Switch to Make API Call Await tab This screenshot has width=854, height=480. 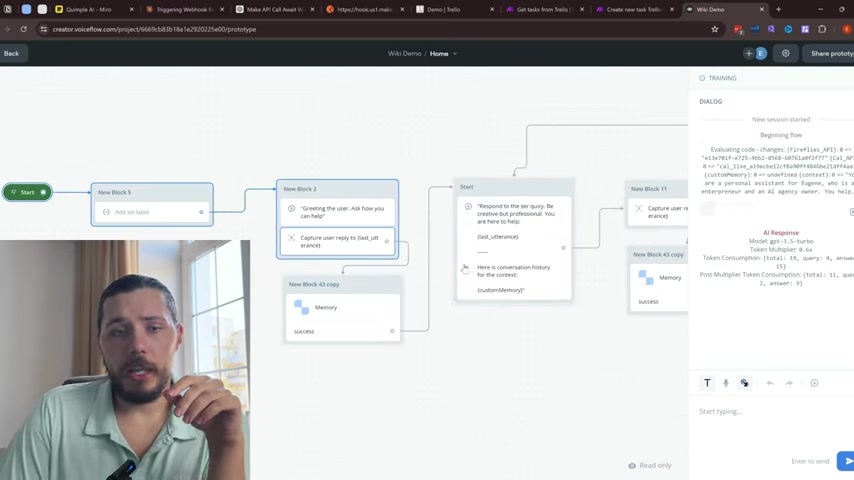pos(274,9)
